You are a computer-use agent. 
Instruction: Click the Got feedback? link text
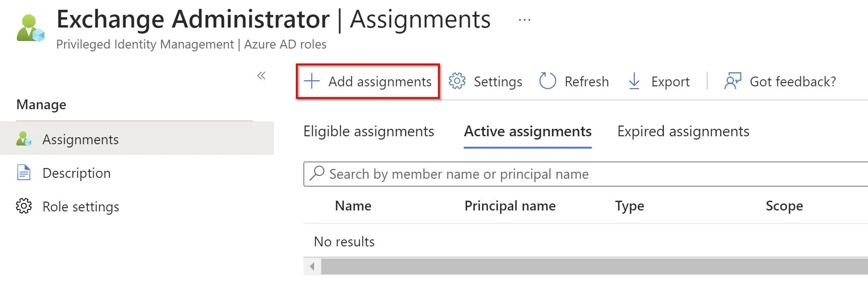coord(793,82)
